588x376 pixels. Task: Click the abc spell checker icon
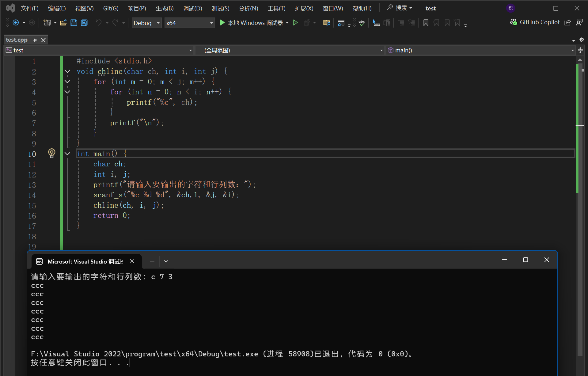(362, 23)
